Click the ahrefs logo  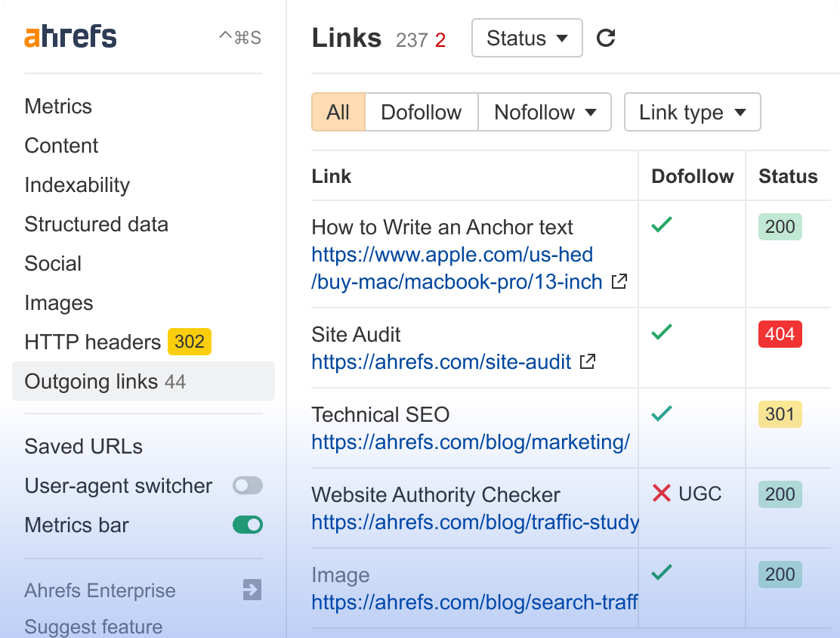coord(70,36)
